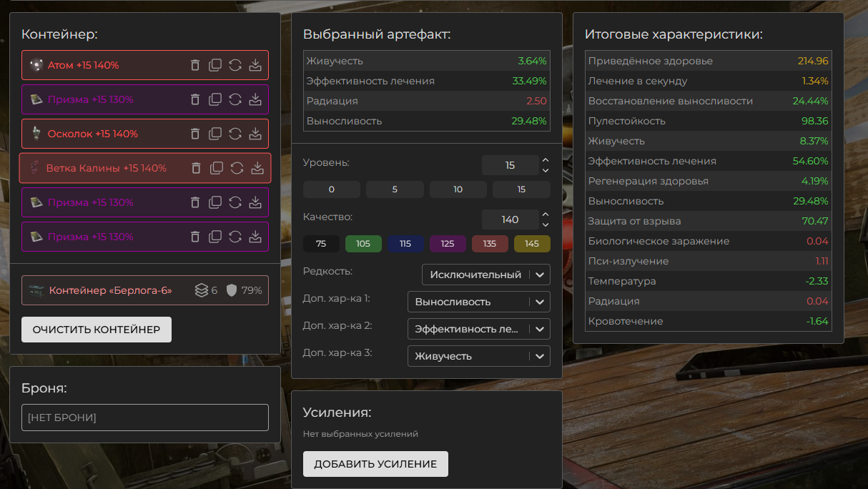Delete the Ветка Калины artifact with trash icon
The width and height of the screenshot is (868, 489).
tap(197, 168)
